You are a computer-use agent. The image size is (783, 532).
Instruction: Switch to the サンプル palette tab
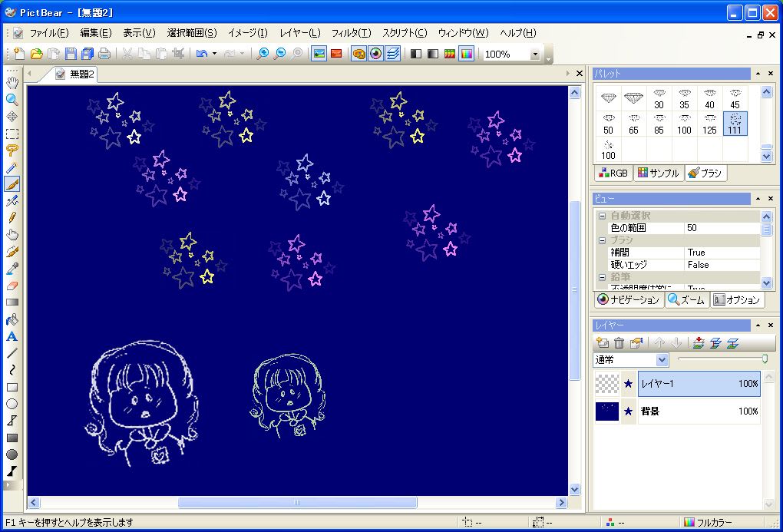658,173
